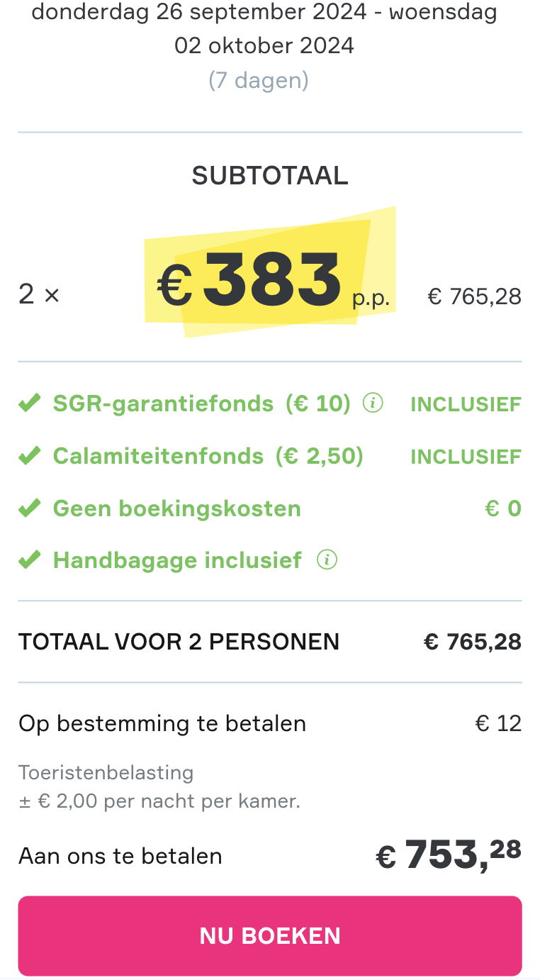Click the NU BOEKEN button

[270, 936]
